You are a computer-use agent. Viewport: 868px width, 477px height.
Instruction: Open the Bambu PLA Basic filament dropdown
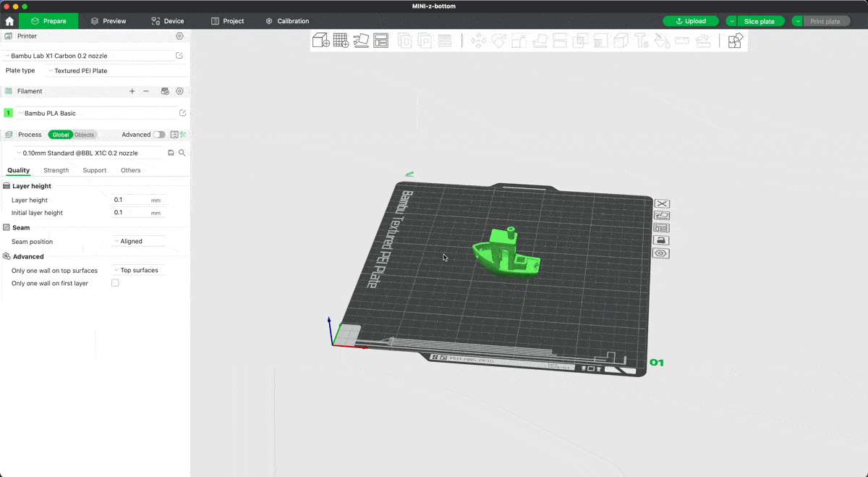(x=98, y=113)
